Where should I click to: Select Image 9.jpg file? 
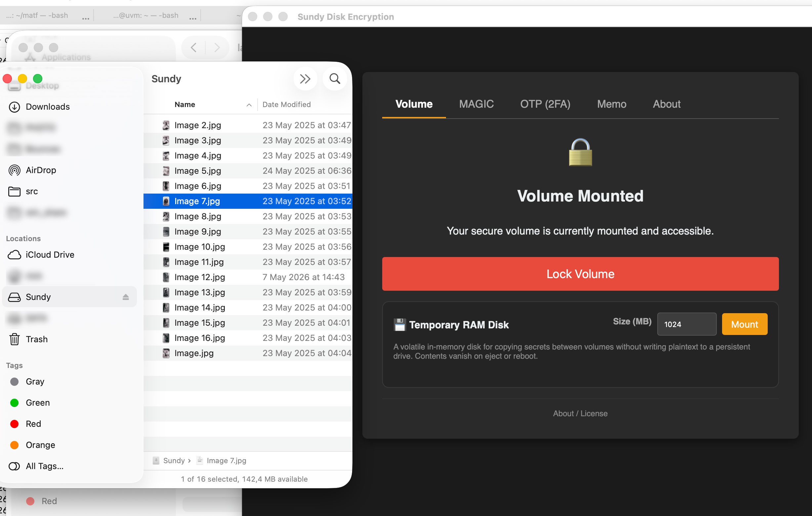[x=248, y=232]
